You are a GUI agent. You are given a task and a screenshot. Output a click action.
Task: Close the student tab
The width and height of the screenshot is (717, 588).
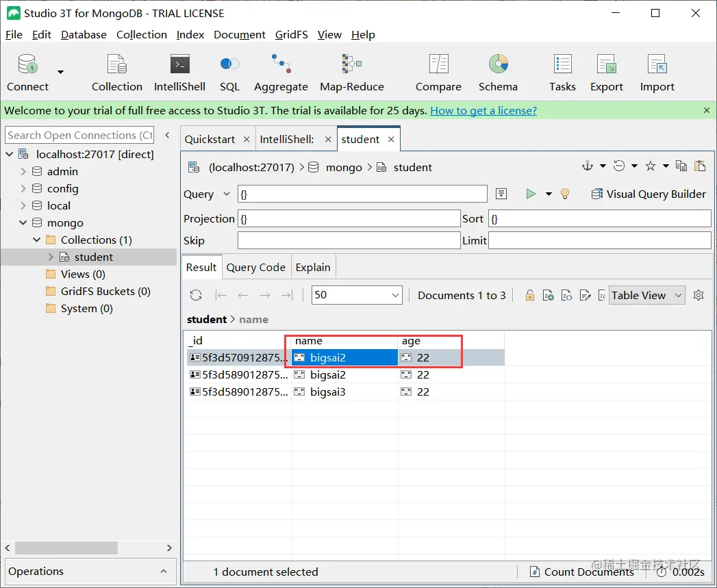pos(391,140)
